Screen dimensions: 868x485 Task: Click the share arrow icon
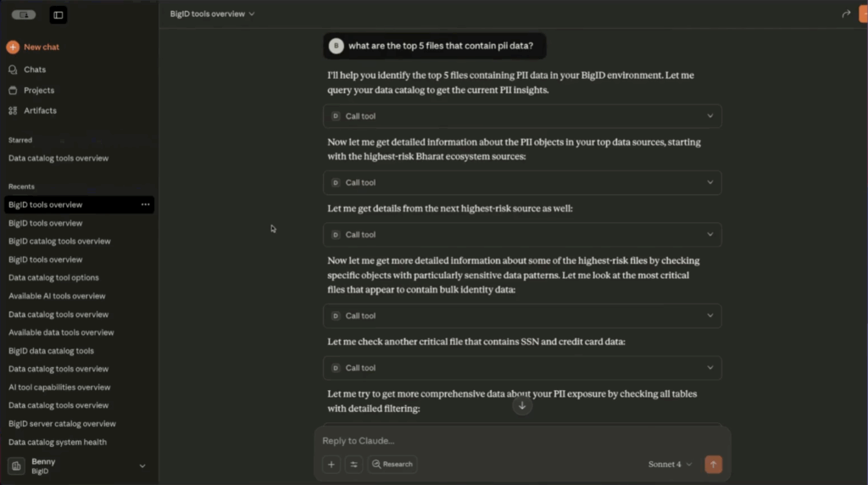click(846, 14)
